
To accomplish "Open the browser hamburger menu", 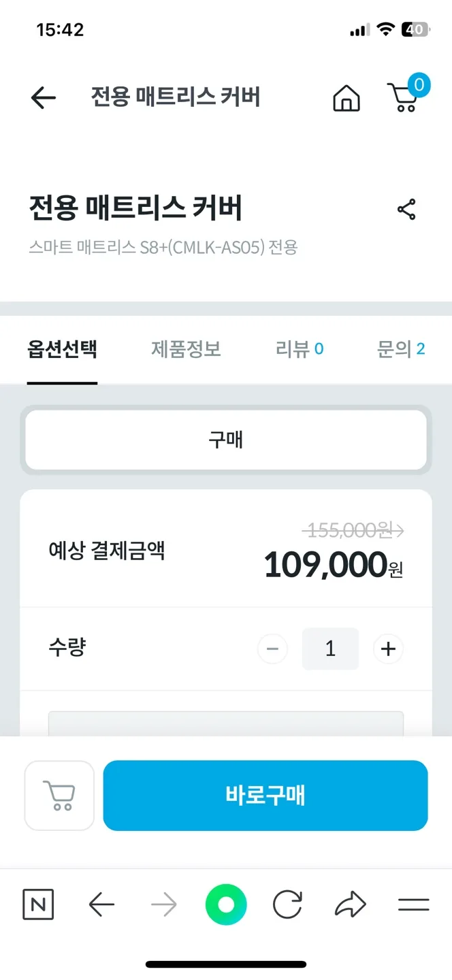I will [413, 904].
